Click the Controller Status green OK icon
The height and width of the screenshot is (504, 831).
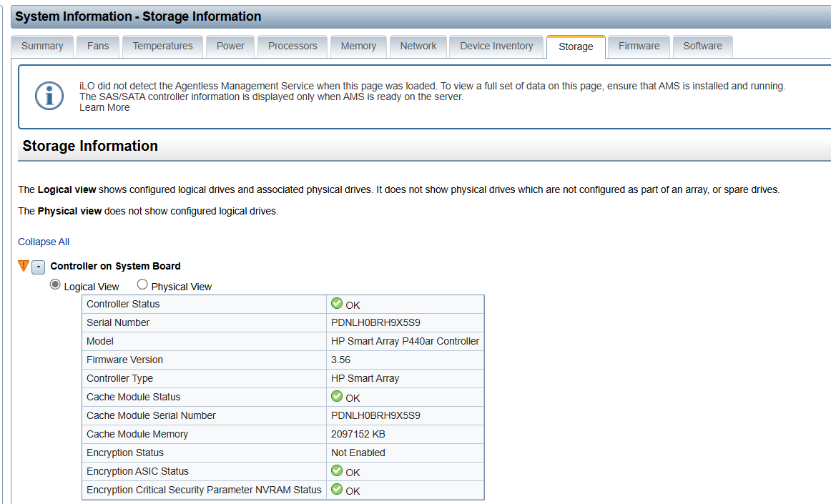point(337,304)
